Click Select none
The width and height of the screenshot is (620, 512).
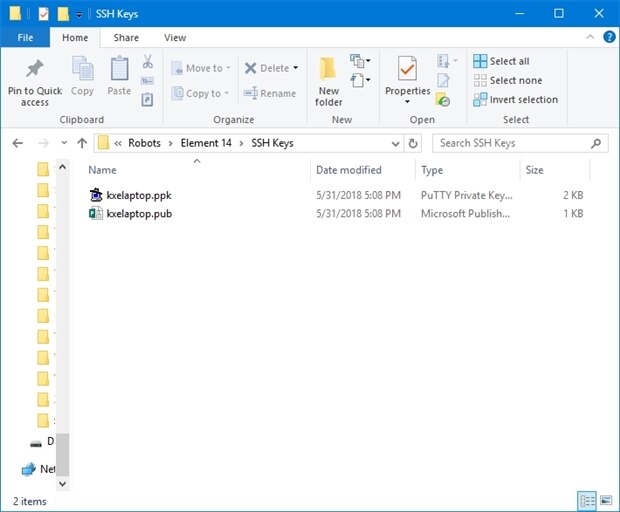[508, 80]
